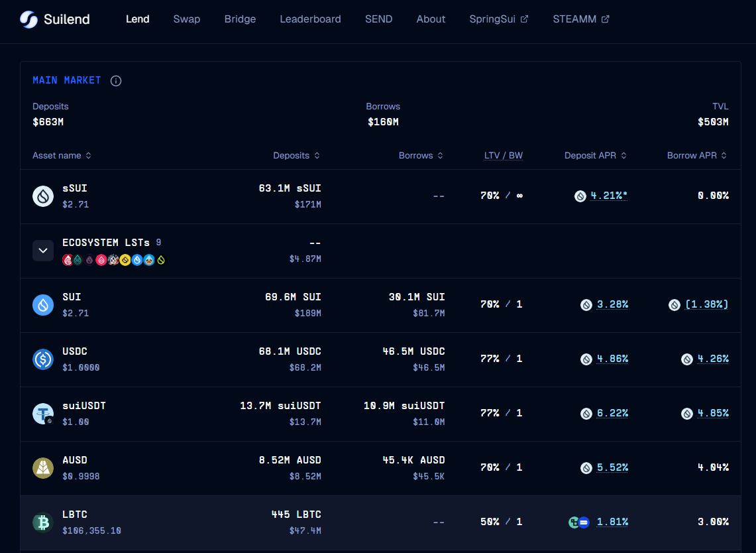Click AUSD deposit APR 5.52% value

(x=612, y=467)
